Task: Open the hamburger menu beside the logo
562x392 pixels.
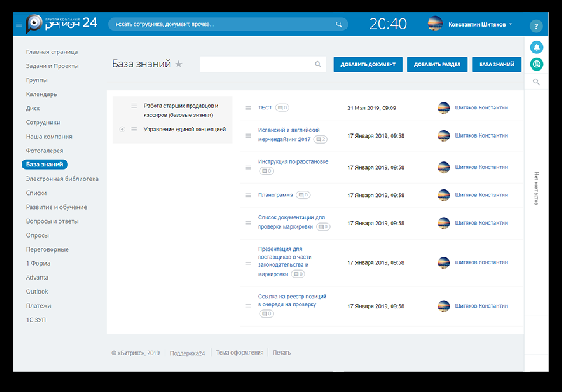Action: [x=19, y=24]
